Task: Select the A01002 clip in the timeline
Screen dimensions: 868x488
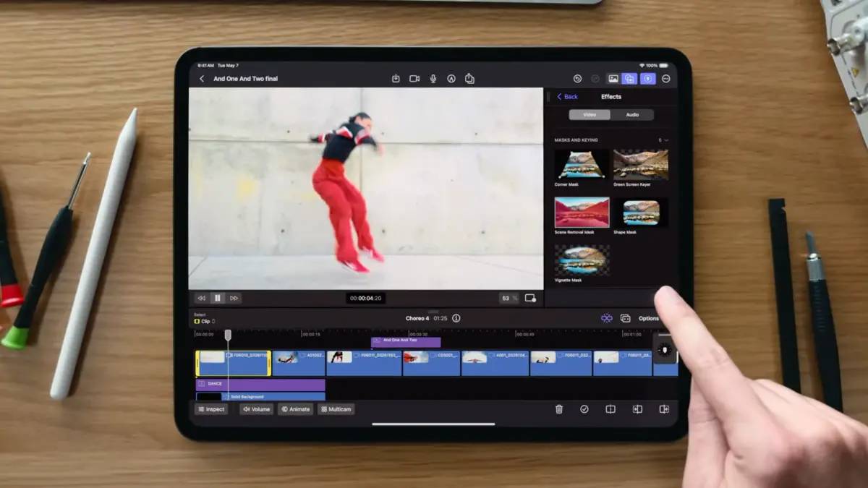Action: [x=299, y=364]
